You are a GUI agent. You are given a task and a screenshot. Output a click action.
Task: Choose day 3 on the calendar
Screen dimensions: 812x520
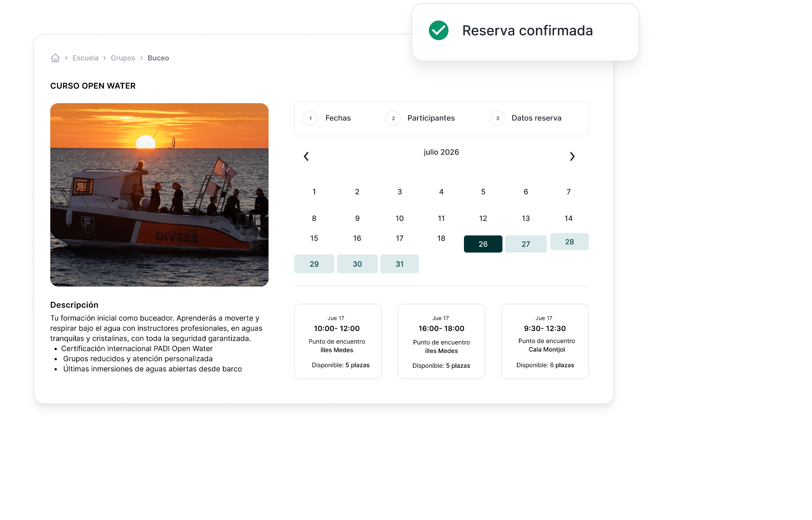(x=400, y=192)
